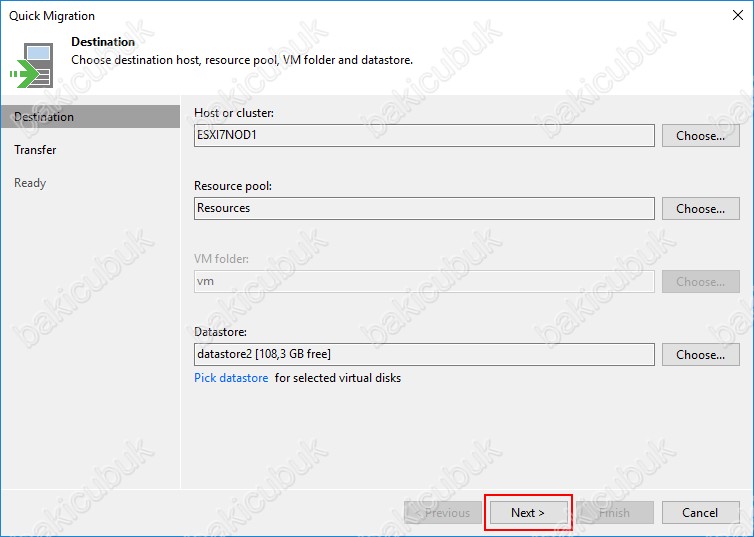Click the 'VM folder:' label
754x537 pixels.
click(x=221, y=259)
